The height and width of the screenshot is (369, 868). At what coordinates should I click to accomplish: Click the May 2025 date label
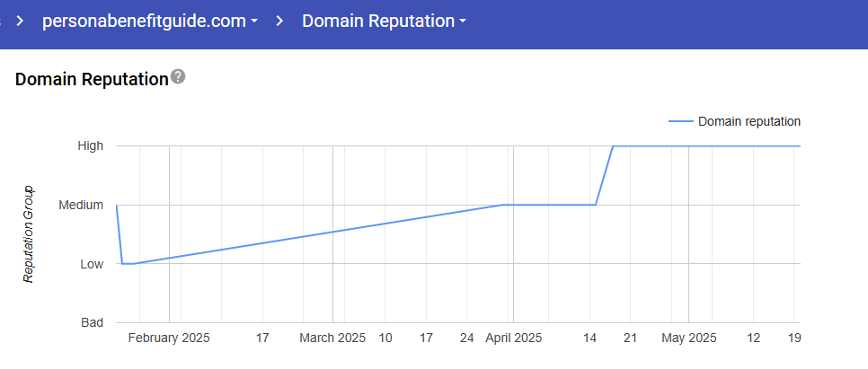coord(689,338)
